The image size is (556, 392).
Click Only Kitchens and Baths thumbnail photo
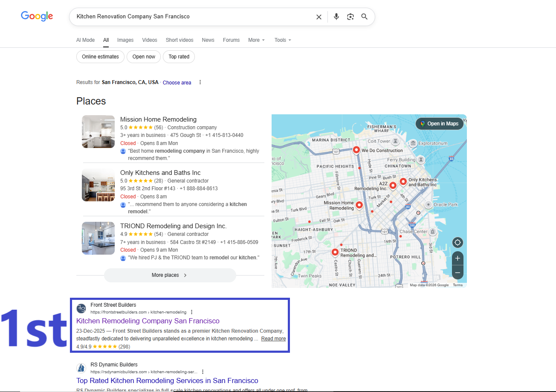click(98, 185)
